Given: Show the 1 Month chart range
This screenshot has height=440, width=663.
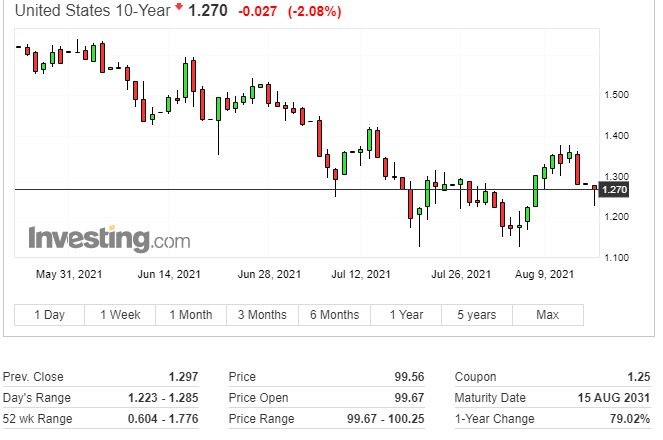Looking at the screenshot, I should pos(190,315).
